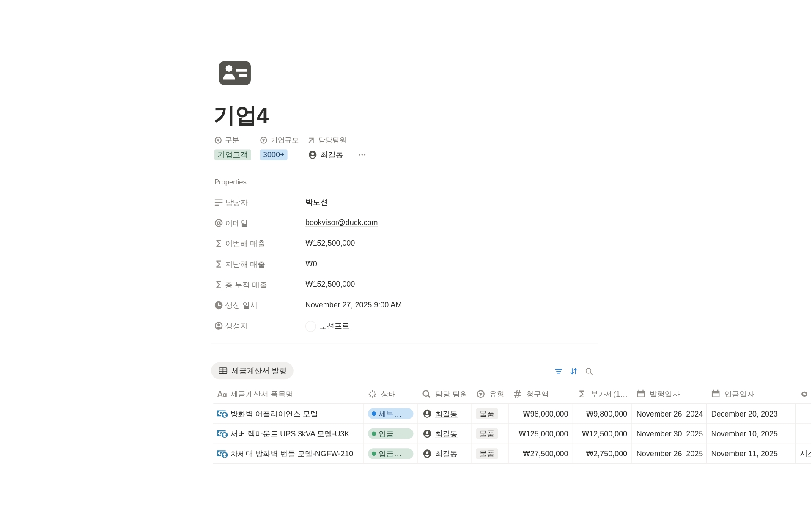Click the text lines icon beside 담당자
The image size is (812, 507).
pos(218,203)
